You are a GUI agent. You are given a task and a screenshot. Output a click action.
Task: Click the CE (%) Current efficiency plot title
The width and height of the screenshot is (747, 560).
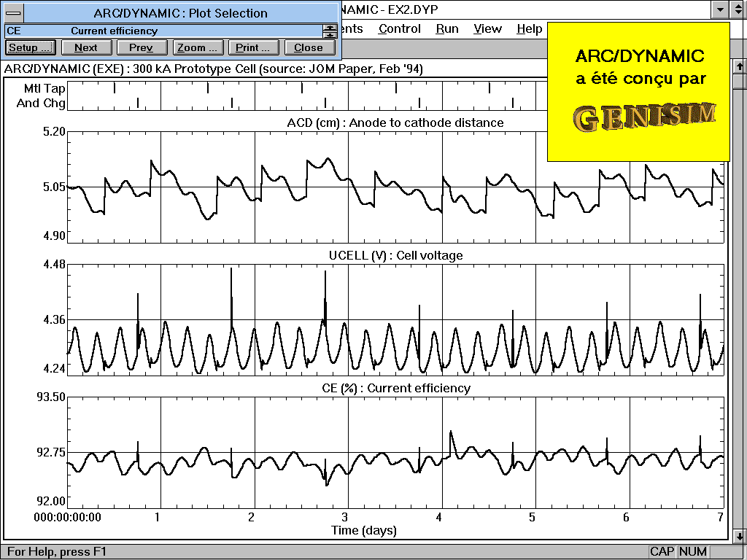coord(396,388)
